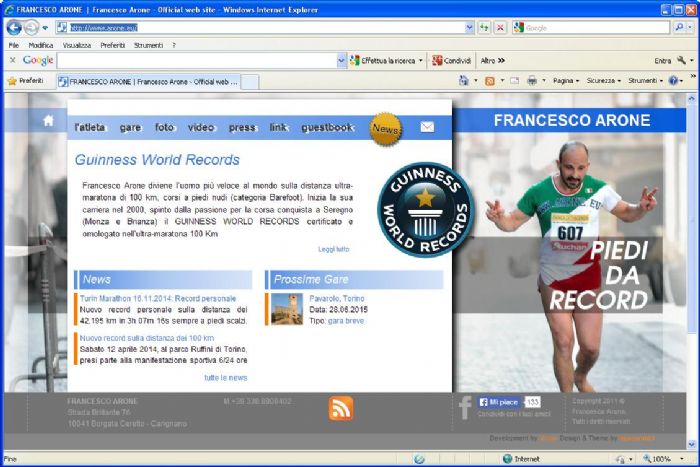Click the Google toolbar search input
The width and height of the screenshot is (700, 467).
(x=197, y=61)
